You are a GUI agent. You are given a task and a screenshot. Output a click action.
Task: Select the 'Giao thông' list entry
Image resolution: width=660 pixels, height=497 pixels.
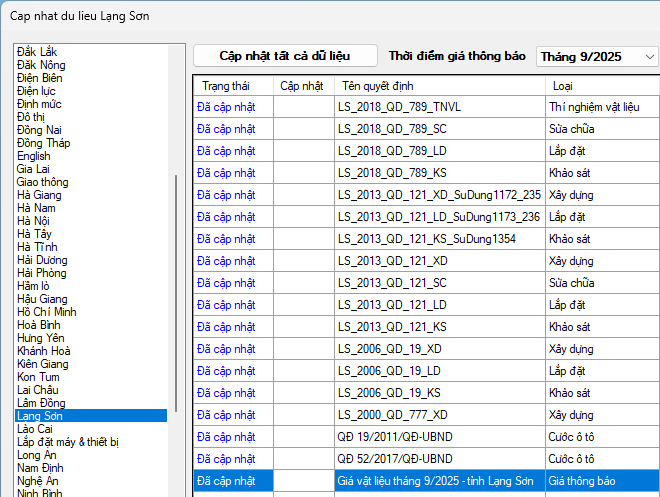(43, 182)
